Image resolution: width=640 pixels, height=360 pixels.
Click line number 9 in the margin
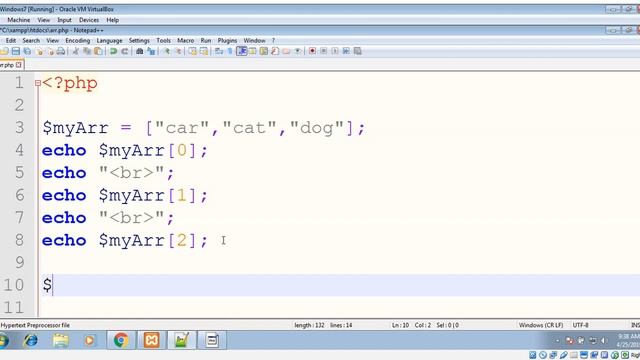(20, 262)
